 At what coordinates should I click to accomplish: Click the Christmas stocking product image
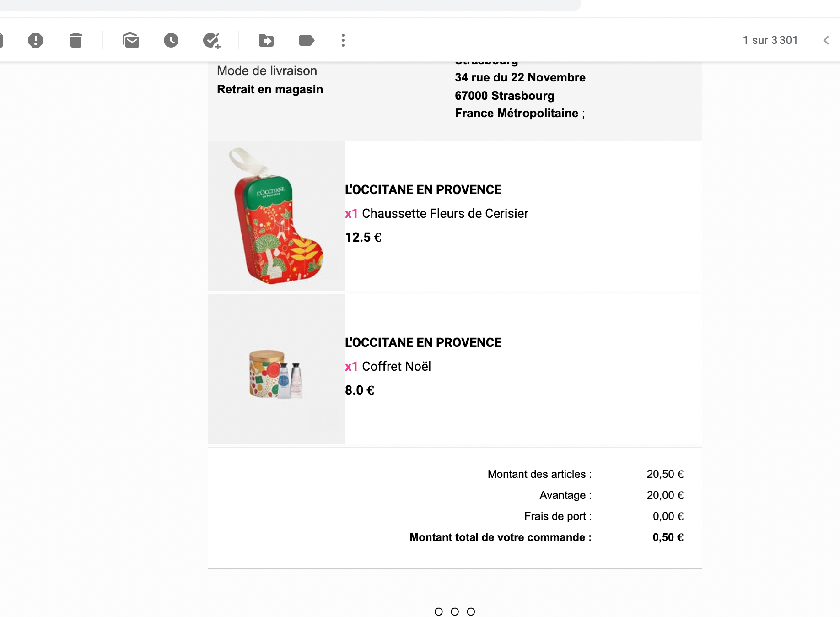tap(276, 216)
